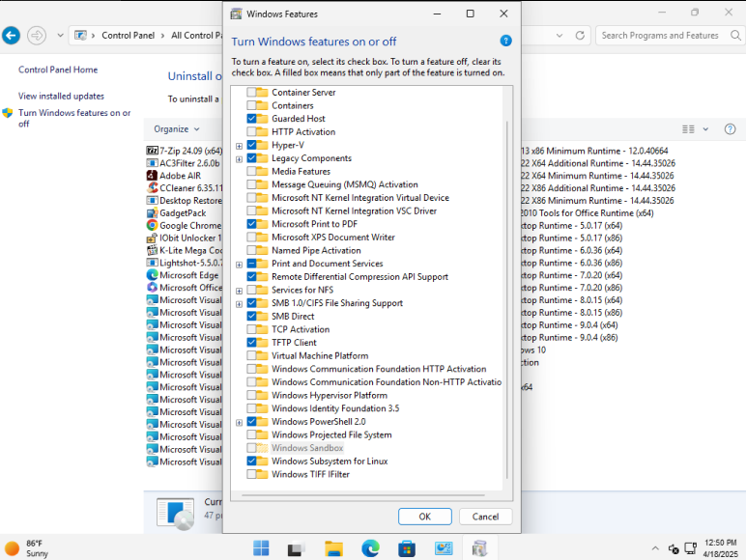Launch Microsoft Edge from taskbar

pos(370,548)
